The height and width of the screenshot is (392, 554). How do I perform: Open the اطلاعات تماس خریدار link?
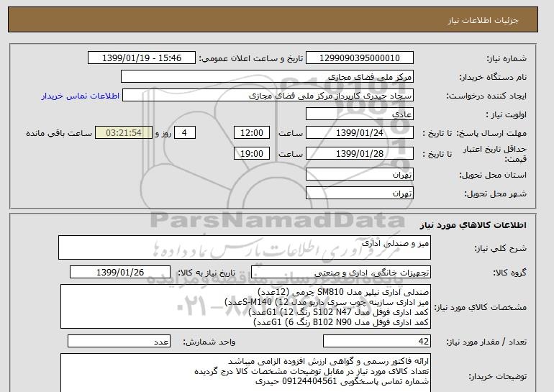pyautogui.click(x=81, y=96)
